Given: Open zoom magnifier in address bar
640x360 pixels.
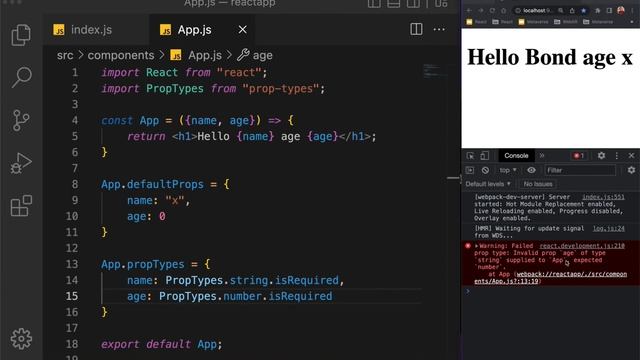Looking at the screenshot, I should point(561,11).
